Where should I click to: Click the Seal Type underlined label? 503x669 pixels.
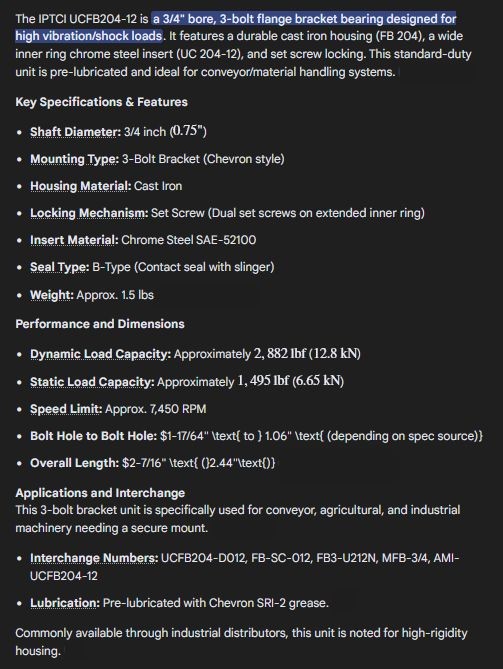tap(59, 267)
